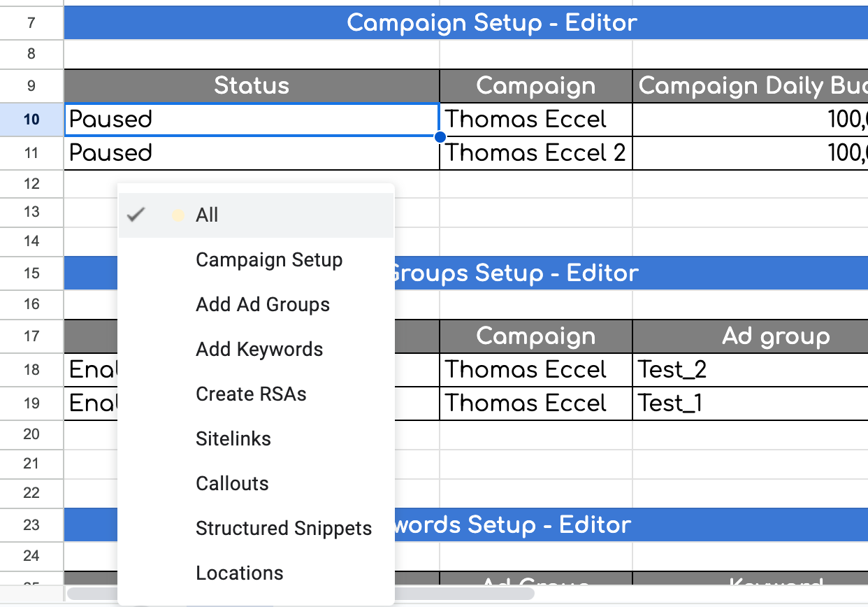The image size is (868, 607).
Task: Select row 11 header
Action: (31, 153)
